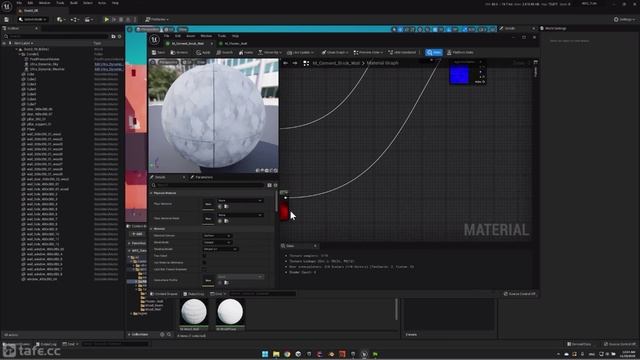Open the Live Update dropdown
The height and width of the screenshot is (360, 640).
[301, 53]
